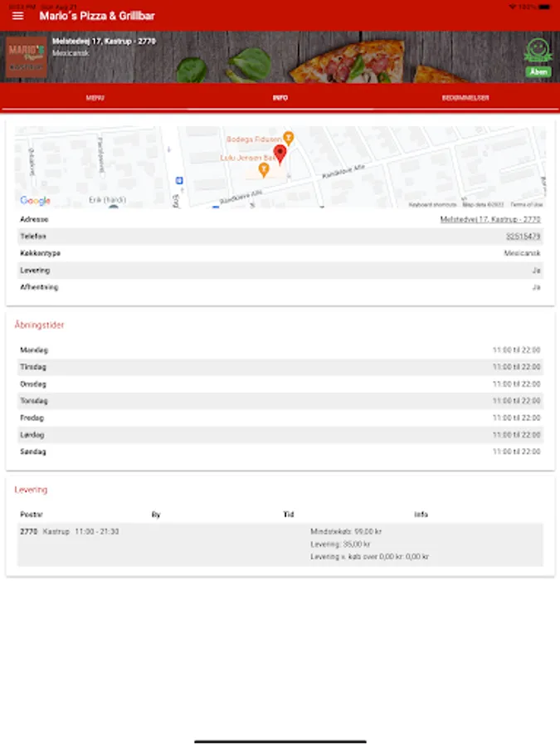Click the red location pin on map

coord(280,154)
